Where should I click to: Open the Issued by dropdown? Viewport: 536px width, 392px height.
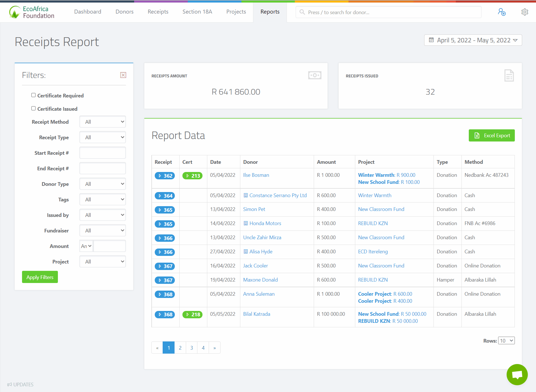pos(103,215)
